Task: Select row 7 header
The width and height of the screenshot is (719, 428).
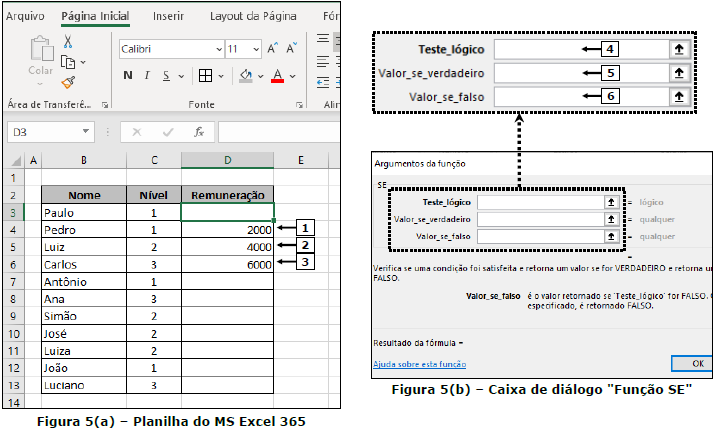Action: tap(13, 282)
